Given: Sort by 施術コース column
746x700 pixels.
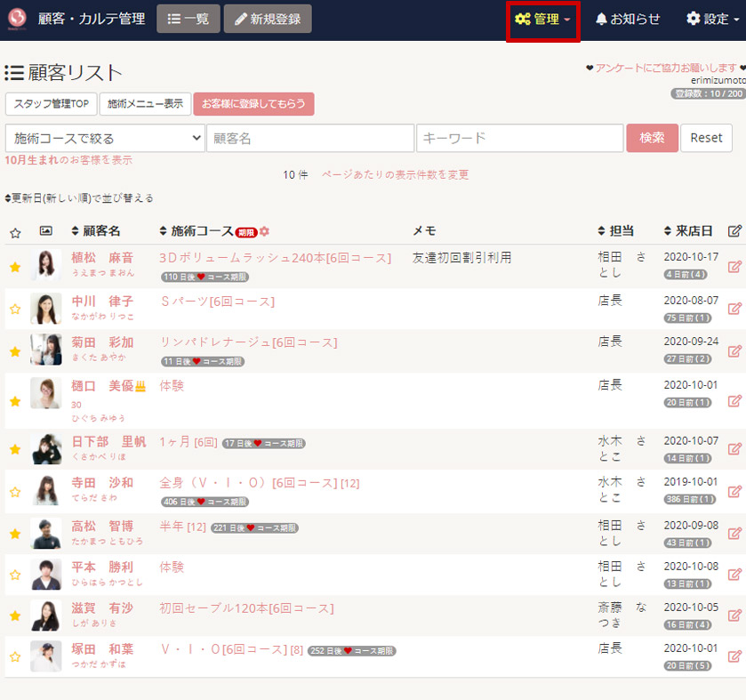Looking at the screenshot, I should (x=196, y=230).
